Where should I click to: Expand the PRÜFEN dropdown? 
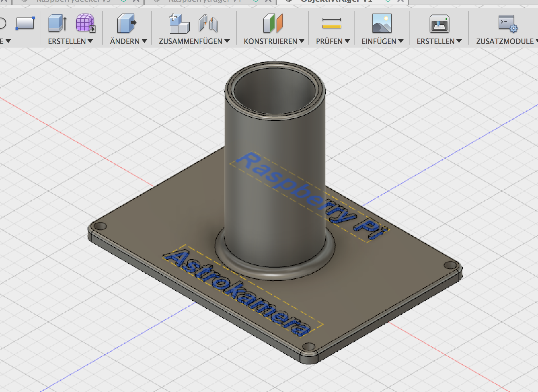[333, 41]
